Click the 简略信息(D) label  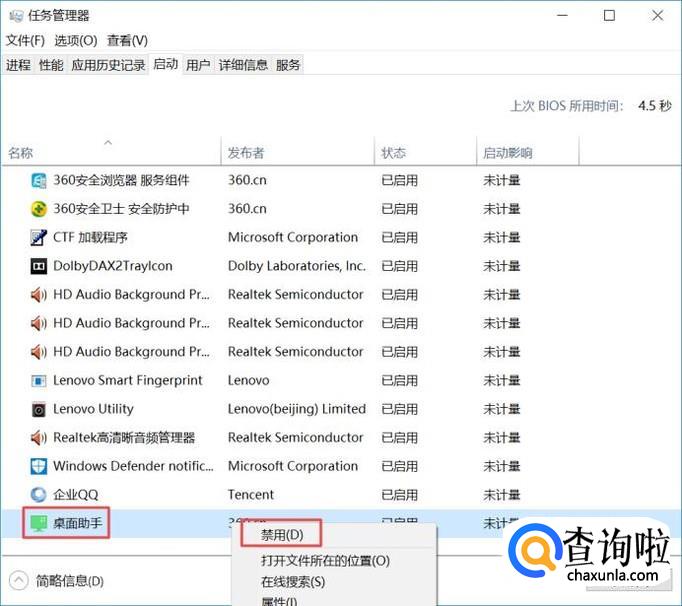70,581
